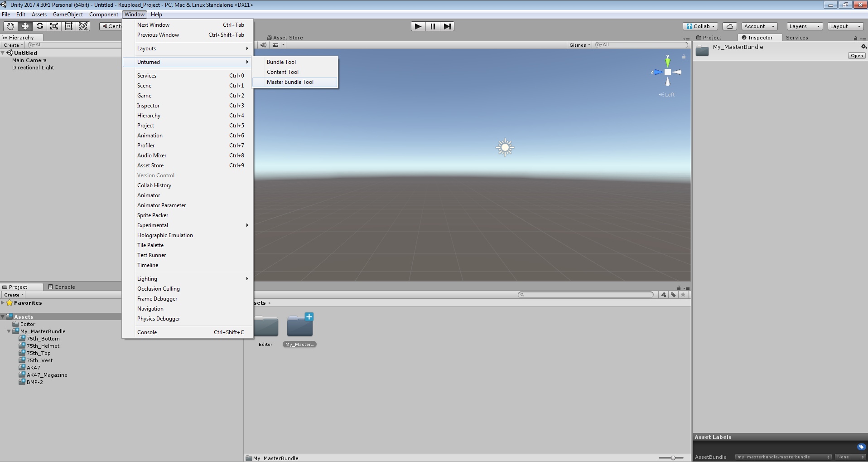Open the Account dropdown
868x462 pixels.
click(759, 26)
